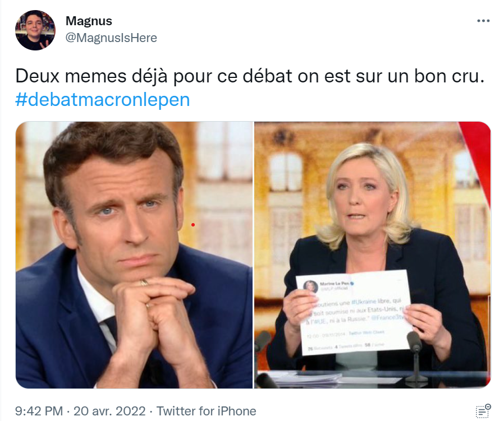Image resolution: width=504 pixels, height=421 pixels.
Task: Select the tweet text 'Deux memes déjà'
Action: coord(91,76)
